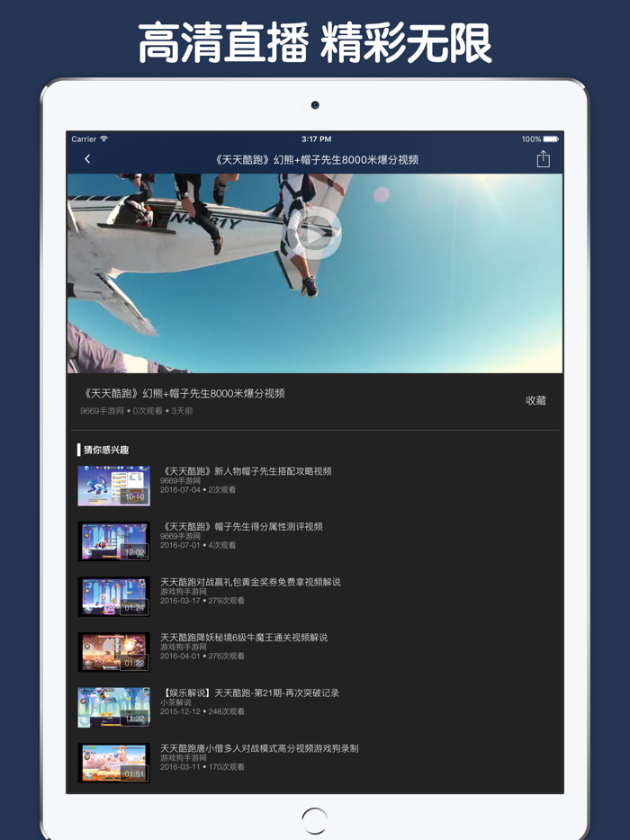Tap the back arrow in the header
Image resolution: width=630 pixels, height=840 pixels.
87,159
